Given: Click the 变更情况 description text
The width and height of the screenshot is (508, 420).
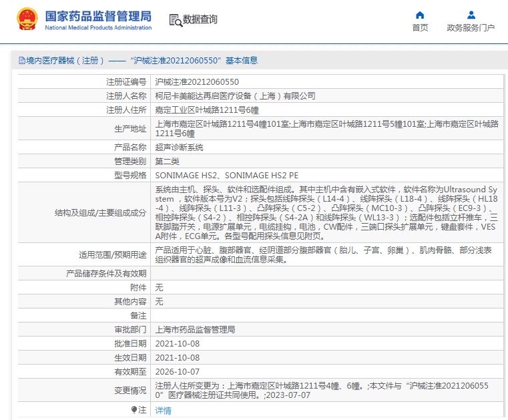Looking at the screenshot, I should point(322,391).
